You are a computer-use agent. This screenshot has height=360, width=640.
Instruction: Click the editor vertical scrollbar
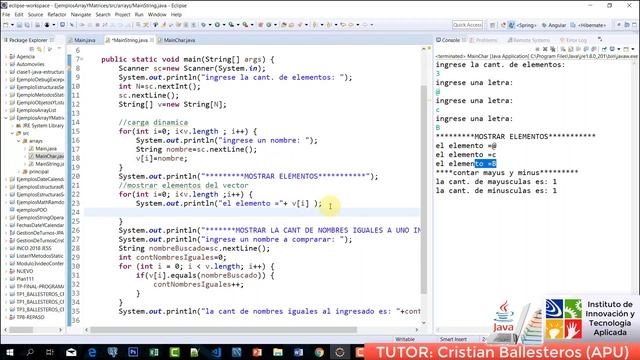[424, 189]
